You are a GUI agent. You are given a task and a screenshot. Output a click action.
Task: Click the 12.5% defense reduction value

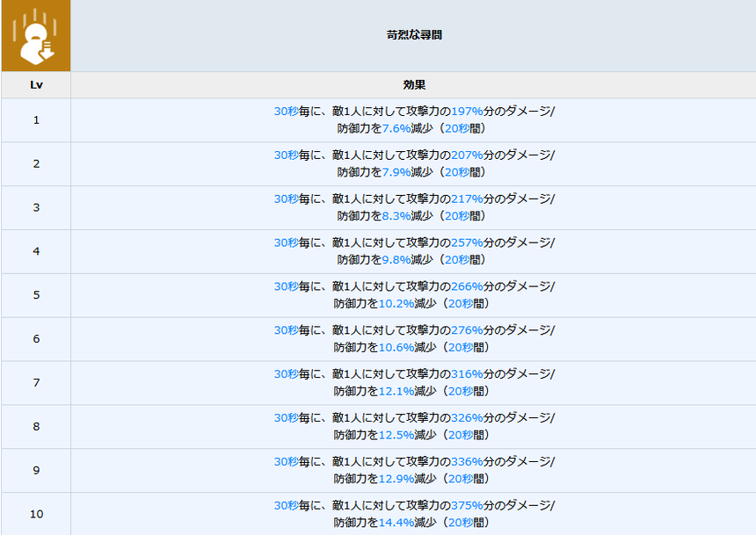pos(396,435)
